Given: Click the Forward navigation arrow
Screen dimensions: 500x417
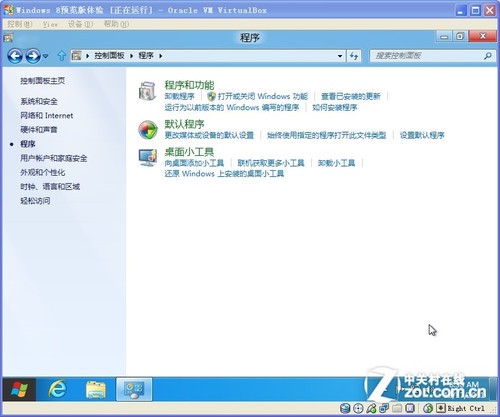Looking at the screenshot, I should 33,56.
